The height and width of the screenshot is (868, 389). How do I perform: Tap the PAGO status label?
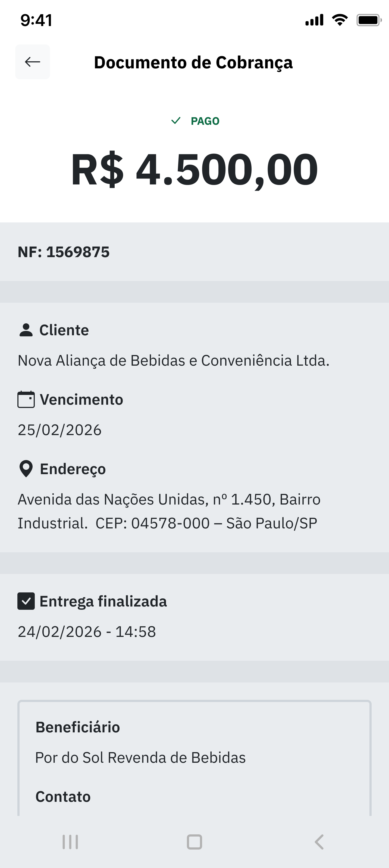pyautogui.click(x=205, y=121)
